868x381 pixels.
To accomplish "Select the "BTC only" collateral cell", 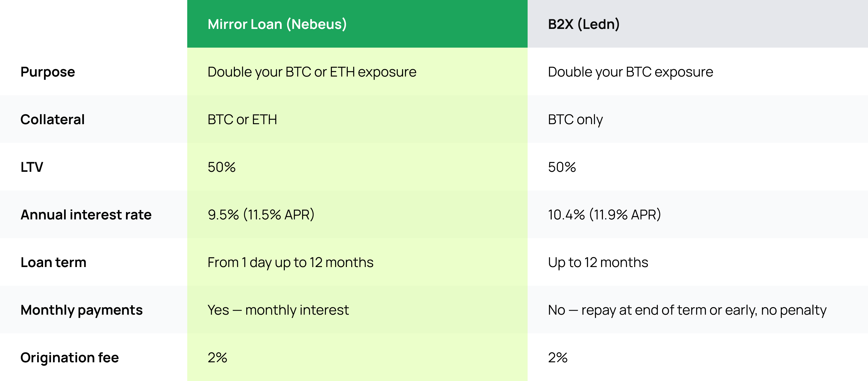I will 575,120.
